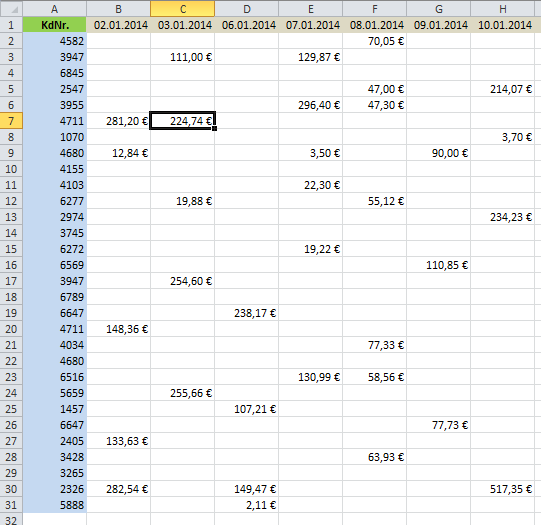
Task: Click cell with value 110,85 €
Action: point(439,265)
